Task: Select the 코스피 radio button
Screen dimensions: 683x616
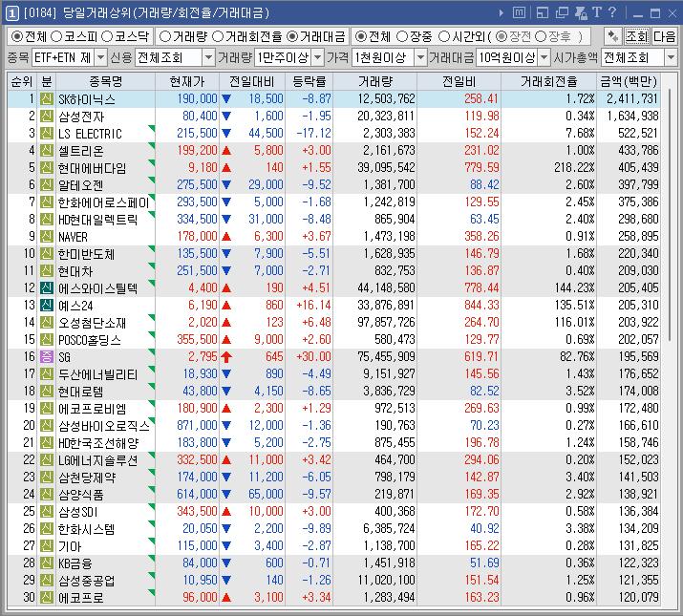Action: 56,36
